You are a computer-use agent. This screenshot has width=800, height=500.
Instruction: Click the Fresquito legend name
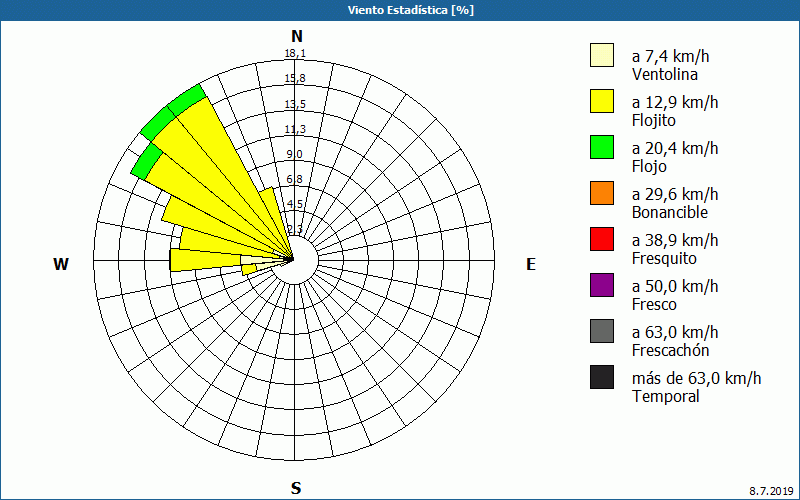coord(664,258)
